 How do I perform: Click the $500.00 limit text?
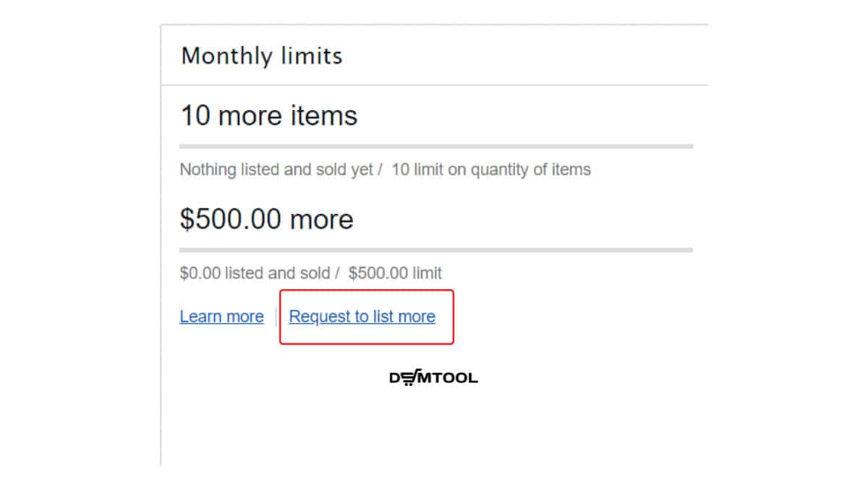[395, 273]
